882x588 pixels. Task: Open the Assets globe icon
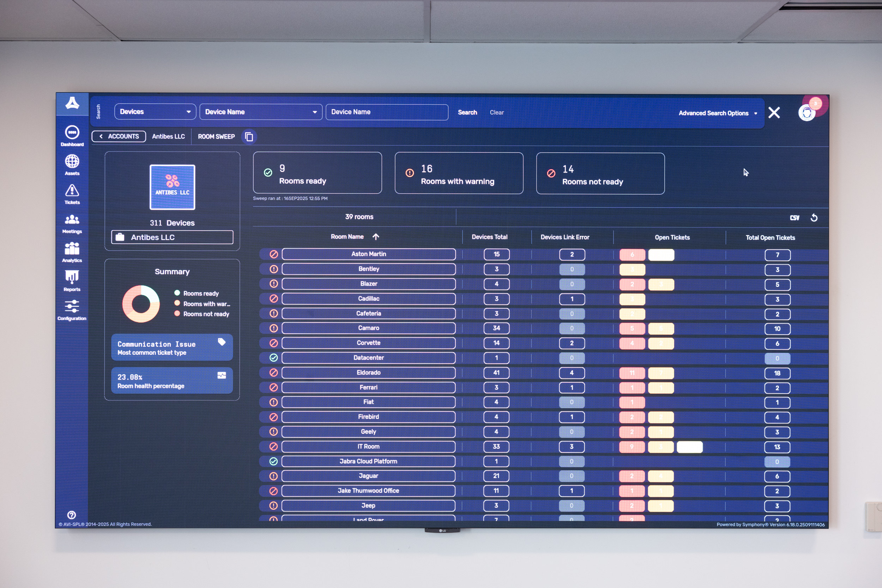(x=72, y=162)
